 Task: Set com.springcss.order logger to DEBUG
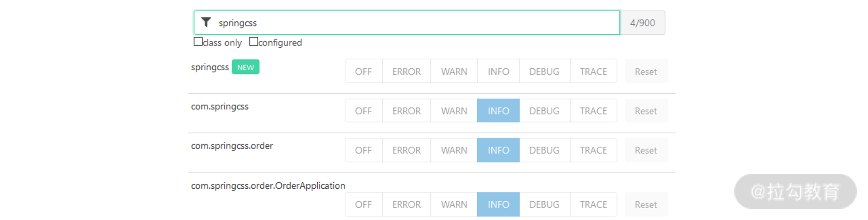point(544,150)
